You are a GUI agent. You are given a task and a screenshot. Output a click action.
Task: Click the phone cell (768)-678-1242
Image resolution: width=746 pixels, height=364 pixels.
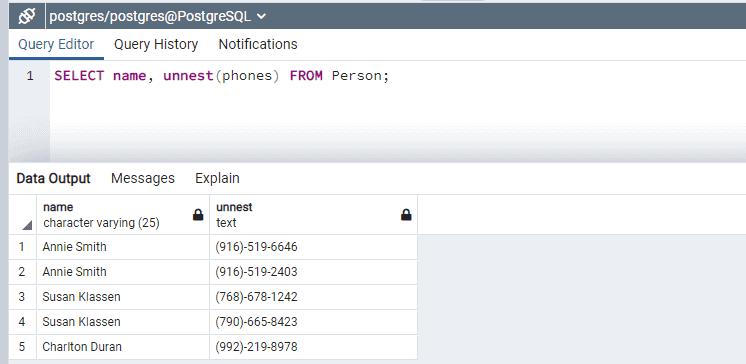(x=314, y=297)
